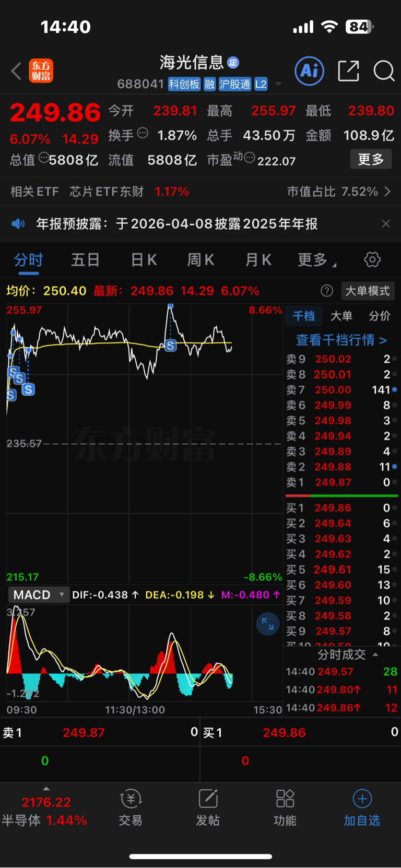Viewport: 401px width, 868px height.
Task: Expand the 半导体 sector index arrow
Action: pyautogui.click(x=46, y=789)
